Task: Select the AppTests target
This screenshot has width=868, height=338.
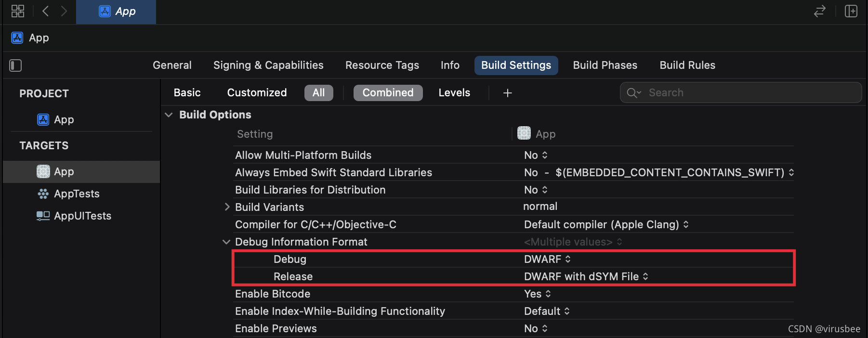Action: pyautogui.click(x=68, y=194)
